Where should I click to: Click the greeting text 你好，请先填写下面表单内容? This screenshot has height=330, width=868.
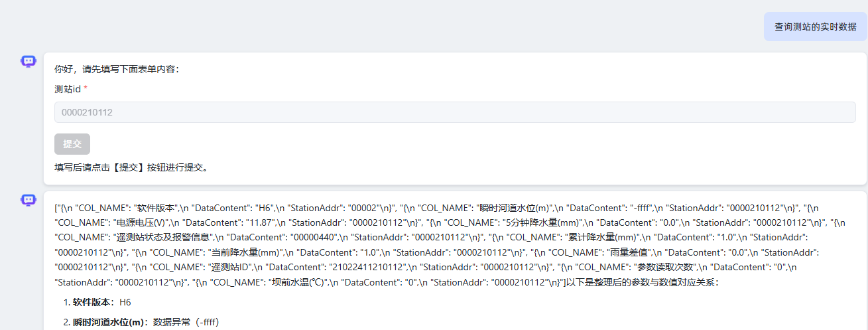coord(116,69)
